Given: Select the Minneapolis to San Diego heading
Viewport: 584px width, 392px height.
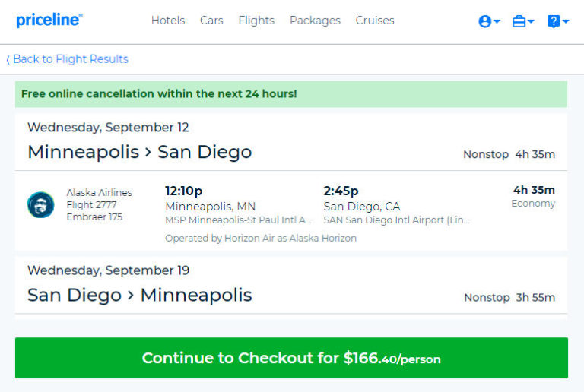Looking at the screenshot, I should [x=140, y=152].
